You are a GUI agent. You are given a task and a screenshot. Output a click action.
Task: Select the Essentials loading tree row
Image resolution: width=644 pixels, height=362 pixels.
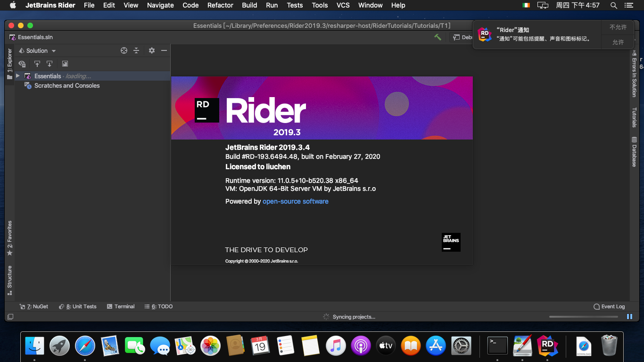pos(92,76)
